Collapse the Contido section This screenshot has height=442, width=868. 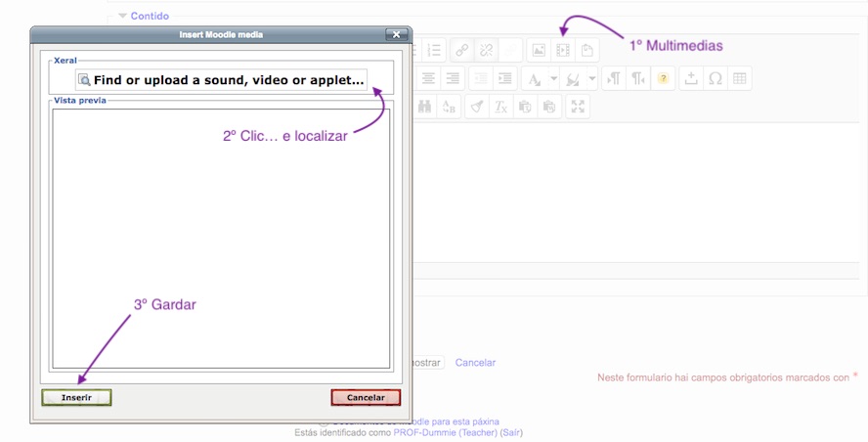123,17
